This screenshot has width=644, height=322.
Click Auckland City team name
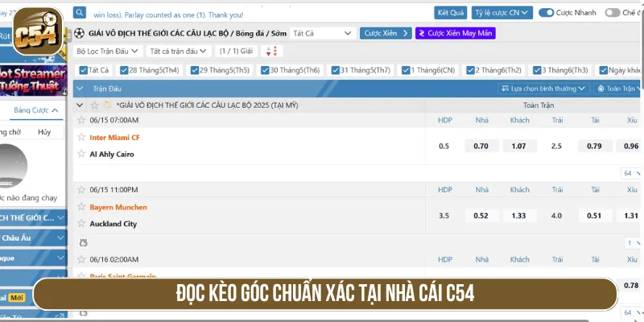pos(114,224)
